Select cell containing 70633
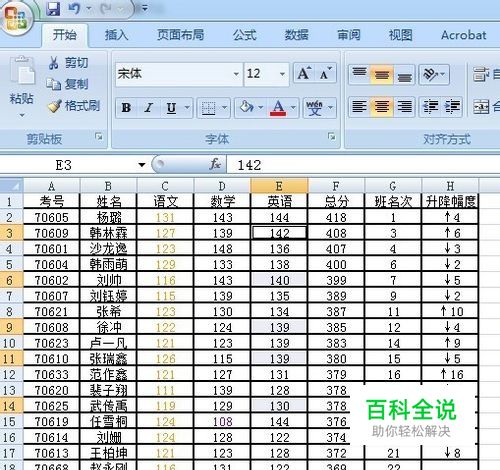The height and width of the screenshot is (470, 500). coord(52,374)
